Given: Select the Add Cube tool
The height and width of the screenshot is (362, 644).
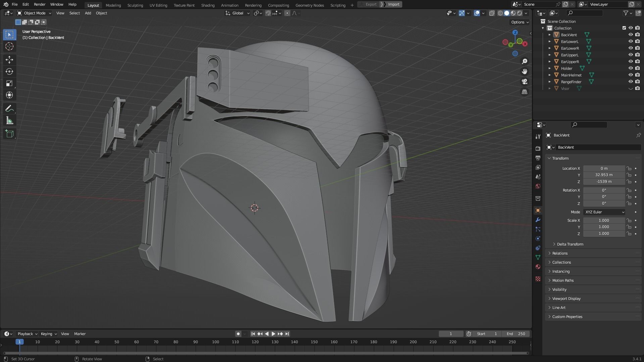Looking at the screenshot, I should pos(9,134).
